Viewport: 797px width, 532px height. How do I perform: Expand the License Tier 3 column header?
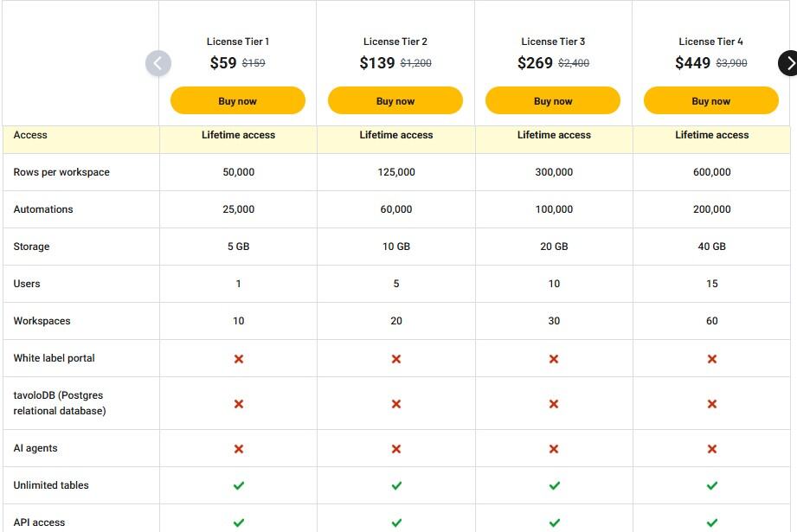tap(553, 41)
